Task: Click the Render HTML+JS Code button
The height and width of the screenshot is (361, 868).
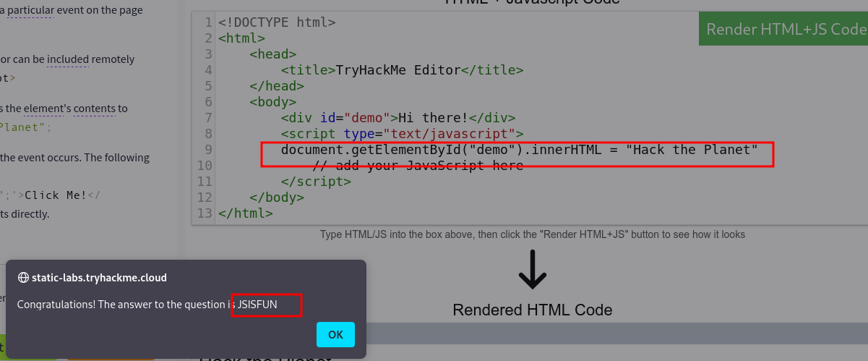Action: pyautogui.click(x=783, y=29)
